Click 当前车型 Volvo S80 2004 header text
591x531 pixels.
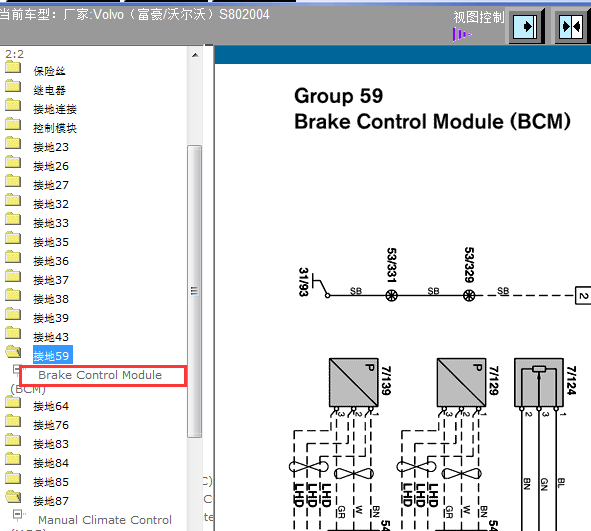[x=134, y=15]
